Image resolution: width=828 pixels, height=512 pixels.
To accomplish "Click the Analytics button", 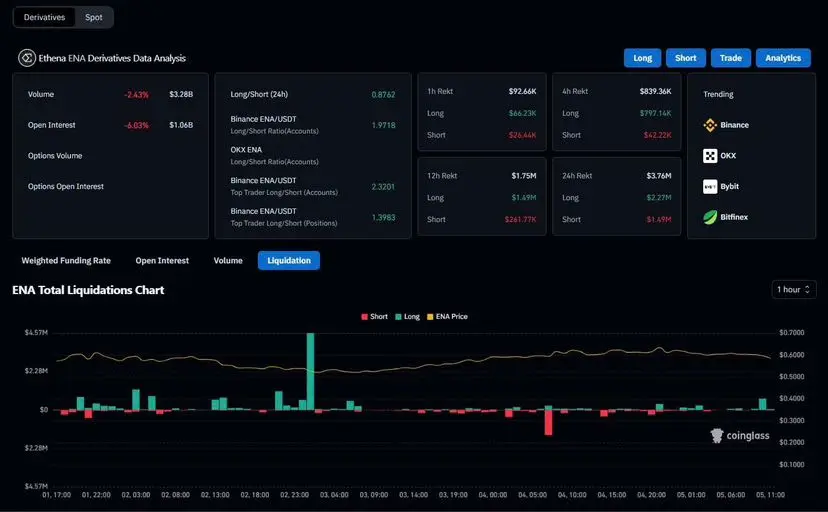I will 783,58.
